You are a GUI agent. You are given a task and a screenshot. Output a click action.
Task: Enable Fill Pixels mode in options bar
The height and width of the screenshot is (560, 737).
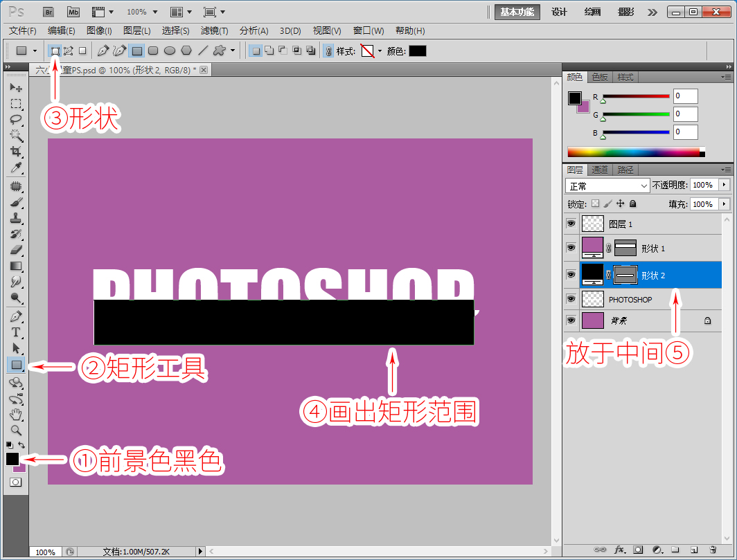[x=82, y=51]
